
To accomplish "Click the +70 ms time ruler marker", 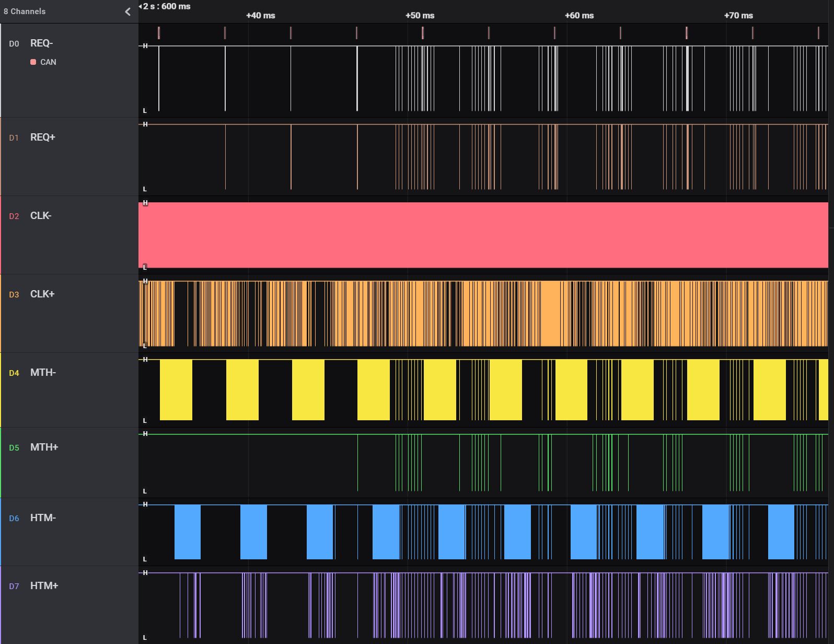I will click(738, 16).
